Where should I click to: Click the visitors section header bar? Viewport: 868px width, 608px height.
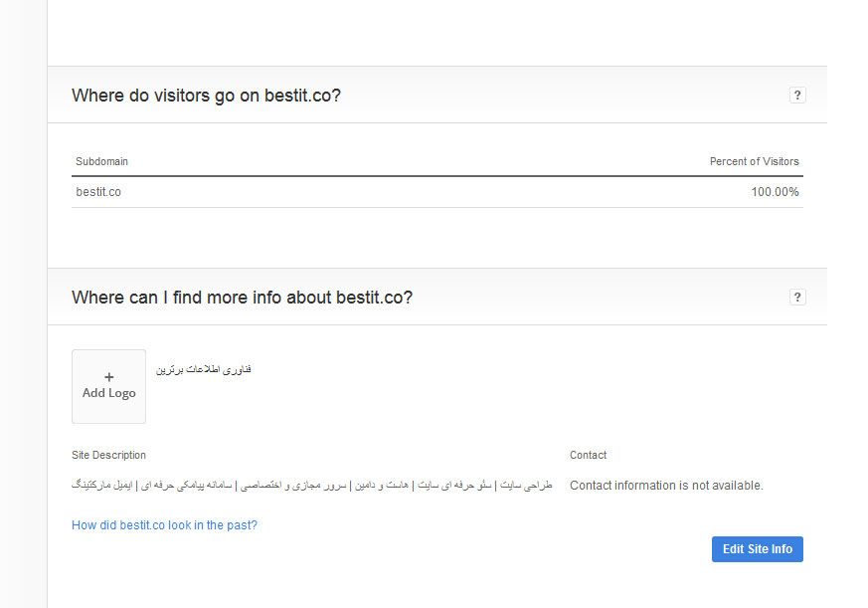437,95
